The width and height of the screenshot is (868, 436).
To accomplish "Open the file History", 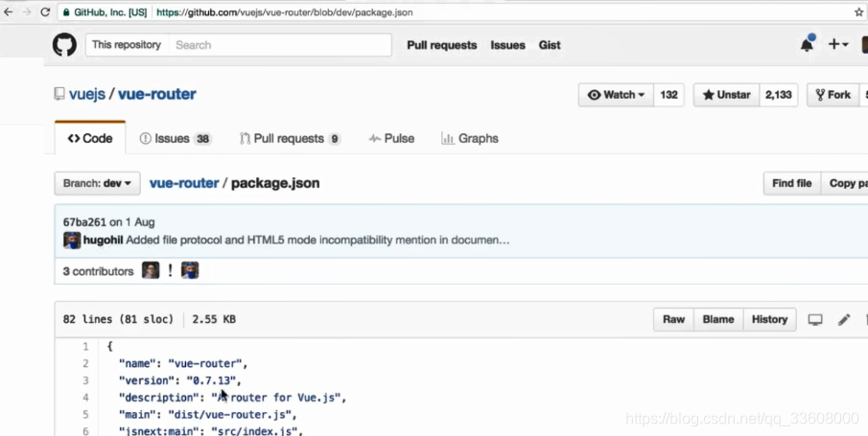I will tap(769, 319).
